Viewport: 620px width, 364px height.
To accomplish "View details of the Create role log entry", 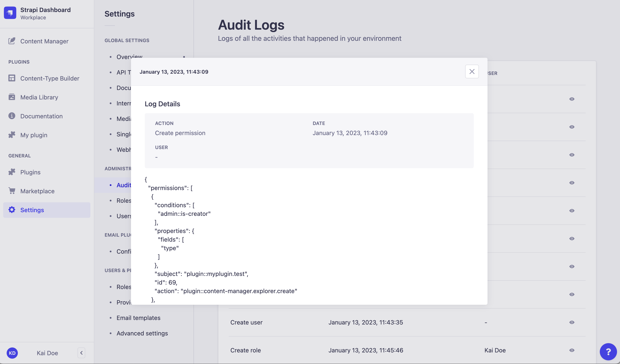I will (x=572, y=350).
